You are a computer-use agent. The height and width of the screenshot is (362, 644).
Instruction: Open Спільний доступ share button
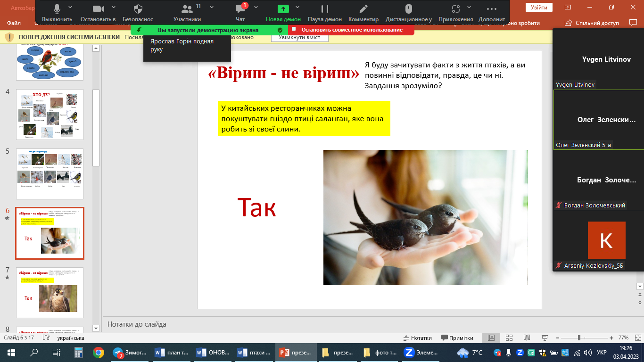(592, 23)
